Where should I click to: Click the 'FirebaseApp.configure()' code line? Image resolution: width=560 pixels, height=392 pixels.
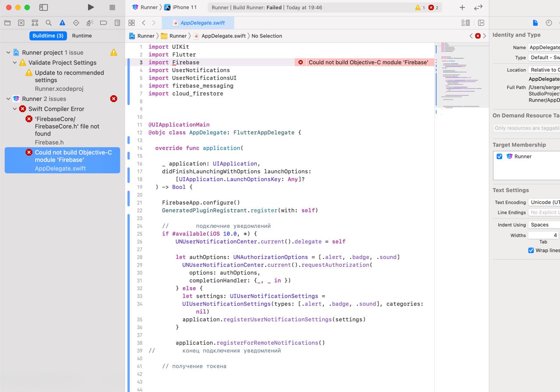pyautogui.click(x=201, y=203)
